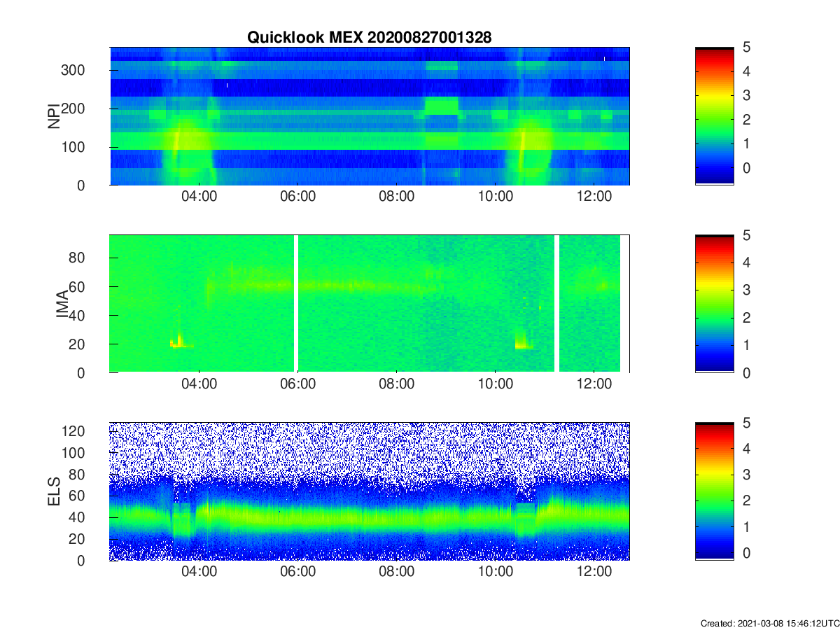Click the IMA panel color bar
This screenshot has width=840, height=630.
coord(714,304)
